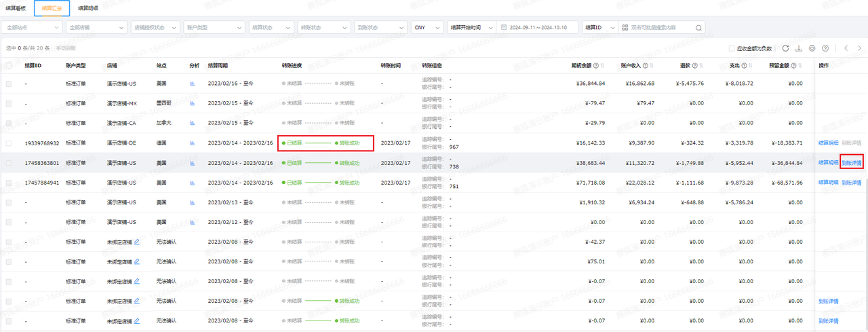This screenshot has width=868, height=332.
Task: Open the 结算状态 filter dropdown
Action: (x=271, y=28)
